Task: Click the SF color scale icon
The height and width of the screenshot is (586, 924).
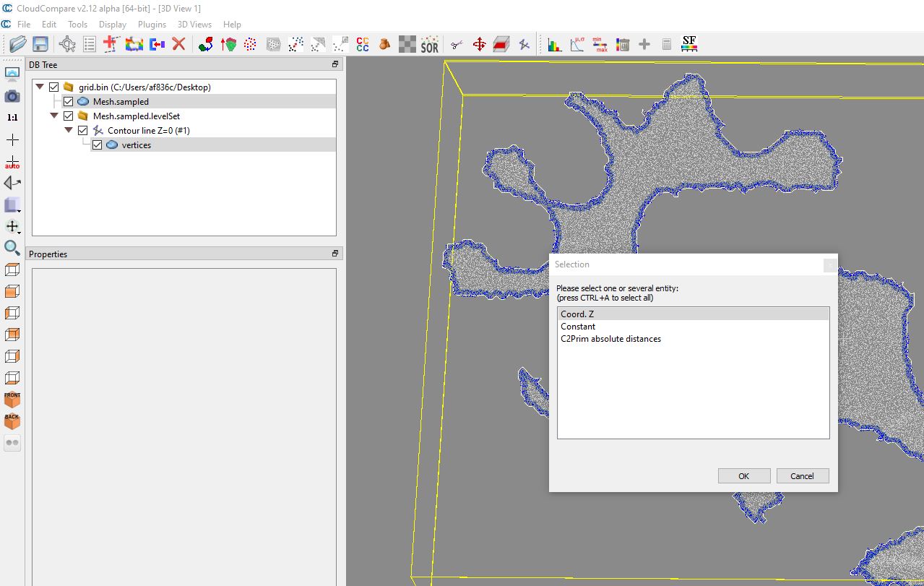Action: (x=689, y=44)
